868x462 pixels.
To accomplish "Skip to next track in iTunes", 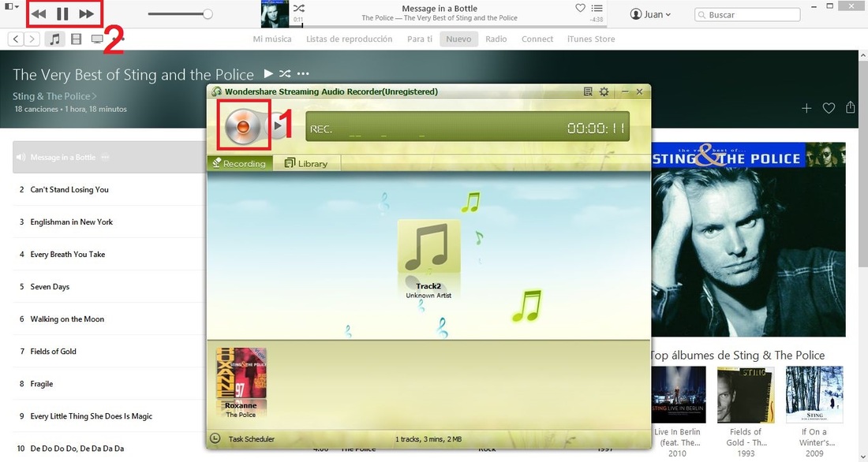I will [86, 14].
